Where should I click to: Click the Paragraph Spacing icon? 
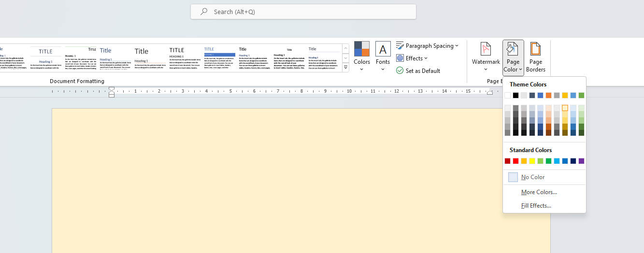coord(400,46)
